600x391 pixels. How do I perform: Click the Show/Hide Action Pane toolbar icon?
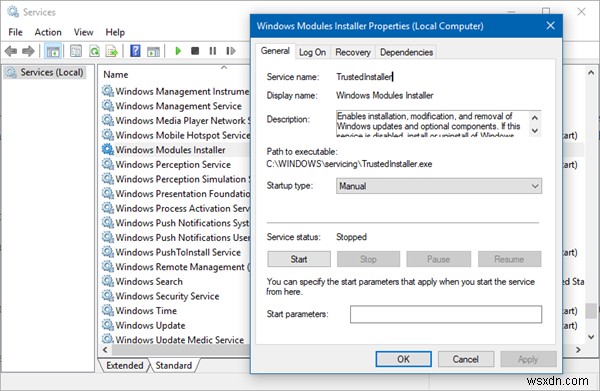pyautogui.click(x=153, y=51)
